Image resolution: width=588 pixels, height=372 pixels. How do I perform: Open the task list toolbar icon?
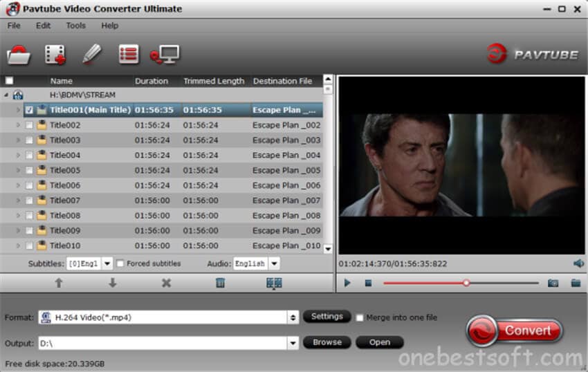[129, 54]
